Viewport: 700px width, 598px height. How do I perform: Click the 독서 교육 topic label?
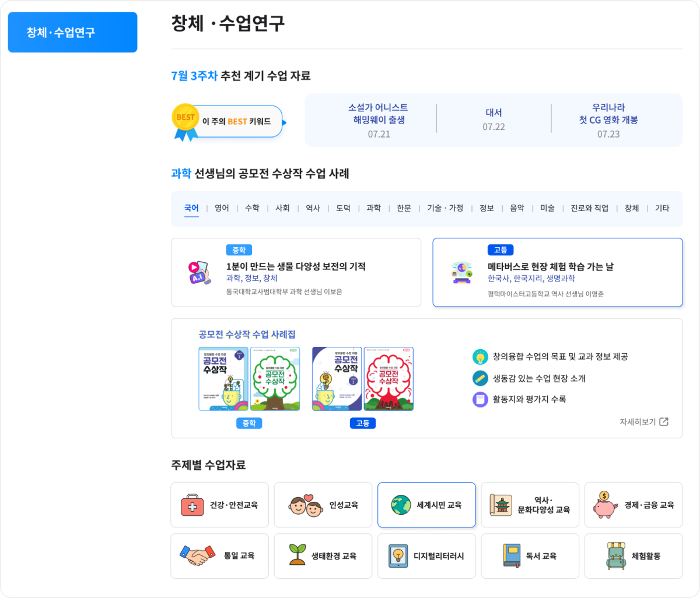coord(541,556)
